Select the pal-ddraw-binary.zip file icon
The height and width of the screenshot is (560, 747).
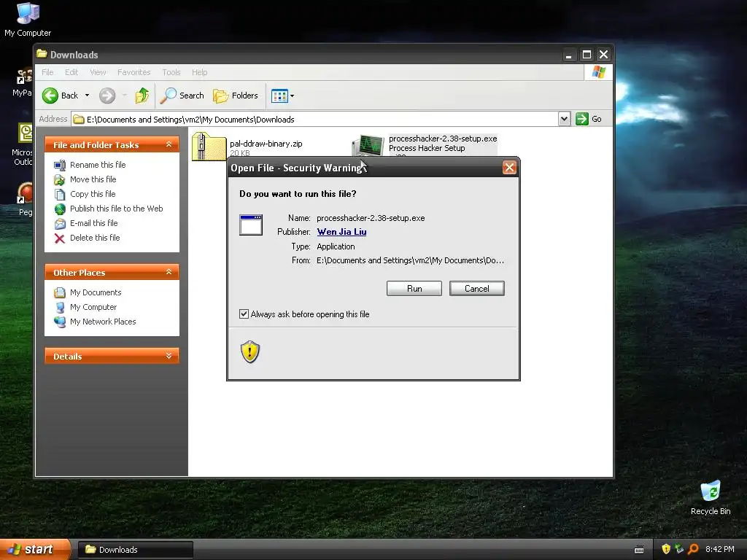tap(209, 147)
